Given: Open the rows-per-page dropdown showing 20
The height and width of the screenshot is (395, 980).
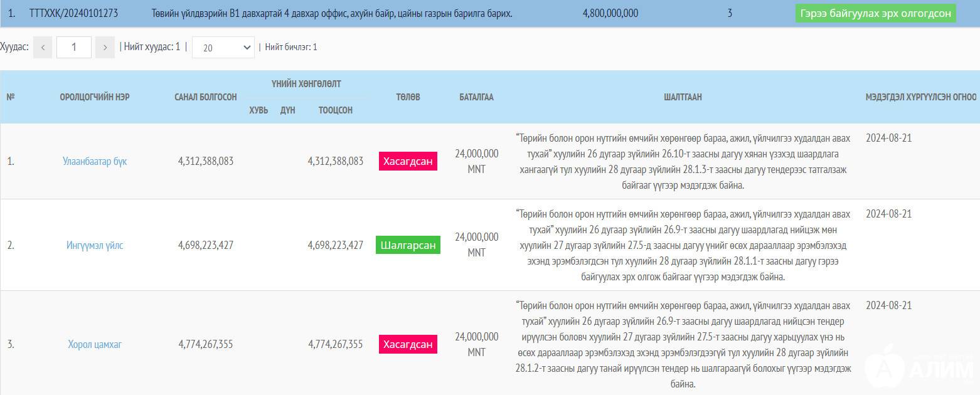Looking at the screenshot, I should (223, 47).
